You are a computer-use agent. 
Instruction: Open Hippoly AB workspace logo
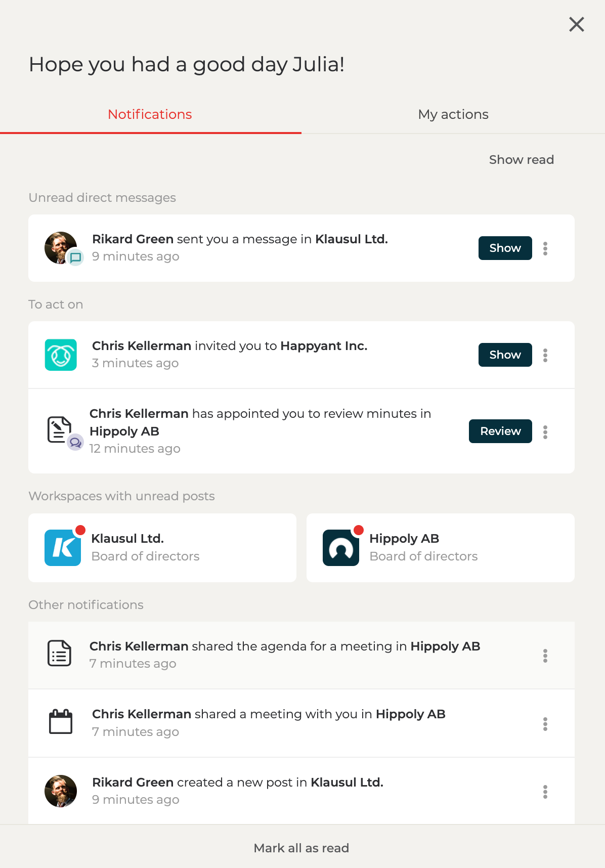pyautogui.click(x=341, y=548)
